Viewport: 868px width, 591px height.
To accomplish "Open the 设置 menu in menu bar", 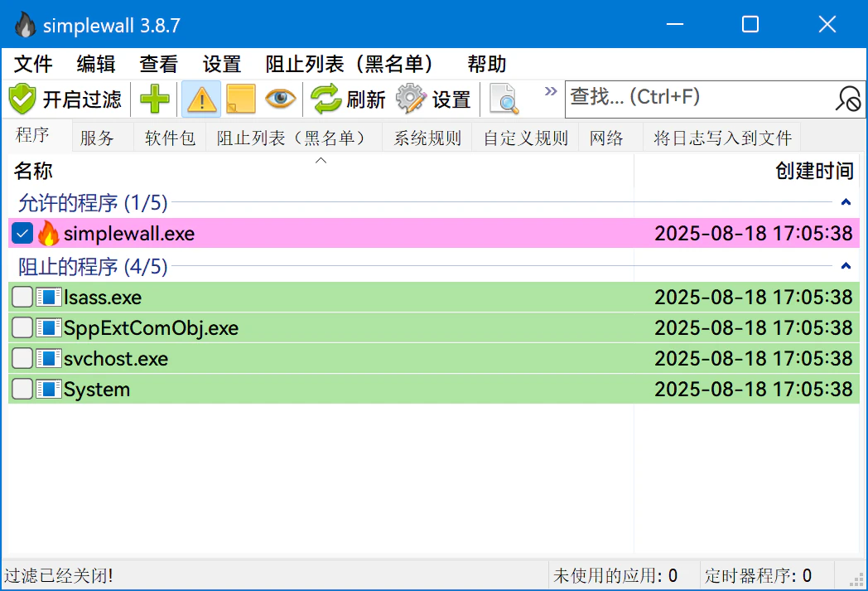I will tap(222, 65).
